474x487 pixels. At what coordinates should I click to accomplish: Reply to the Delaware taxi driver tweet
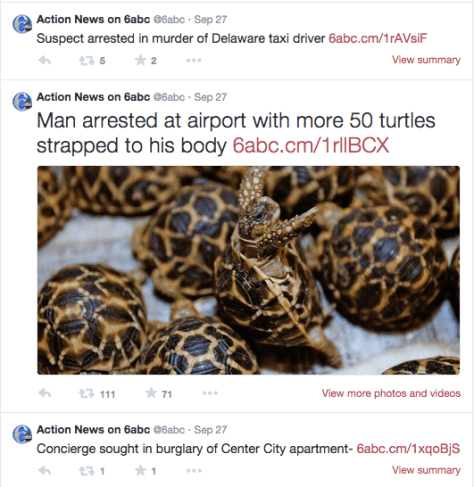pyautogui.click(x=45, y=60)
